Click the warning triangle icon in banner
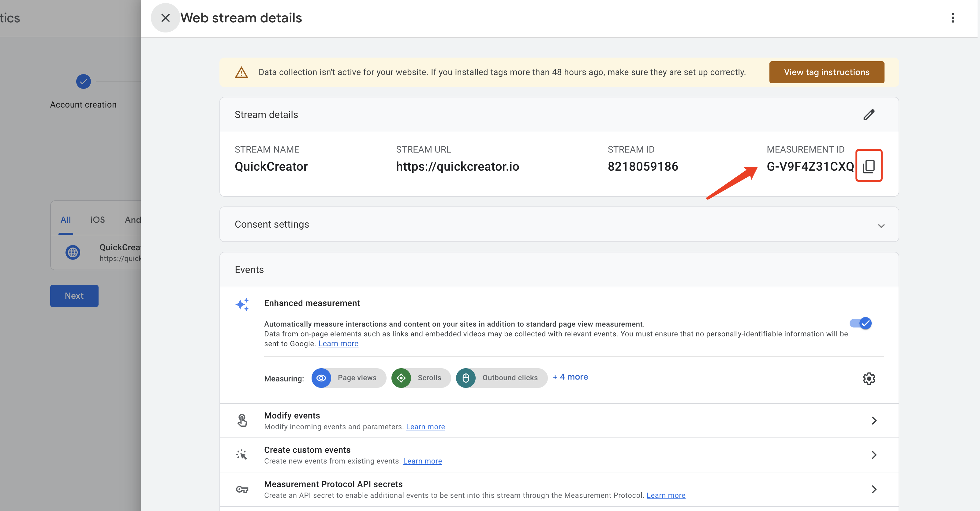 point(241,72)
